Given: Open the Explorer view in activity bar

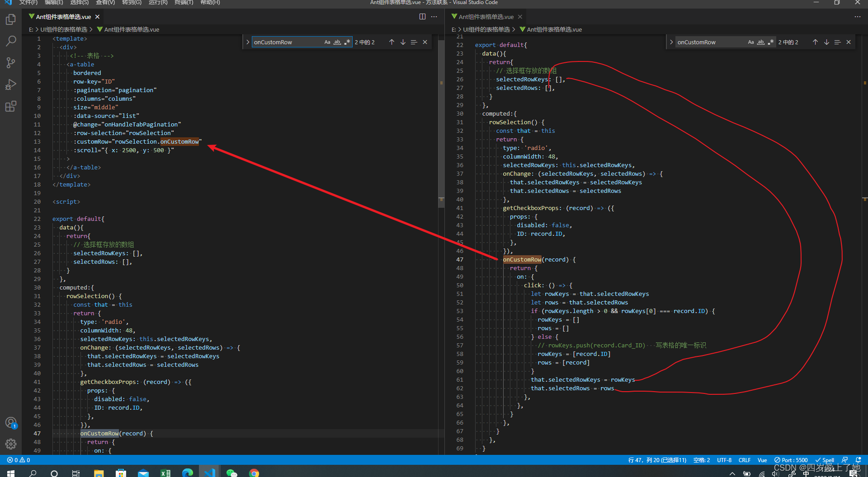Looking at the screenshot, I should [x=11, y=19].
